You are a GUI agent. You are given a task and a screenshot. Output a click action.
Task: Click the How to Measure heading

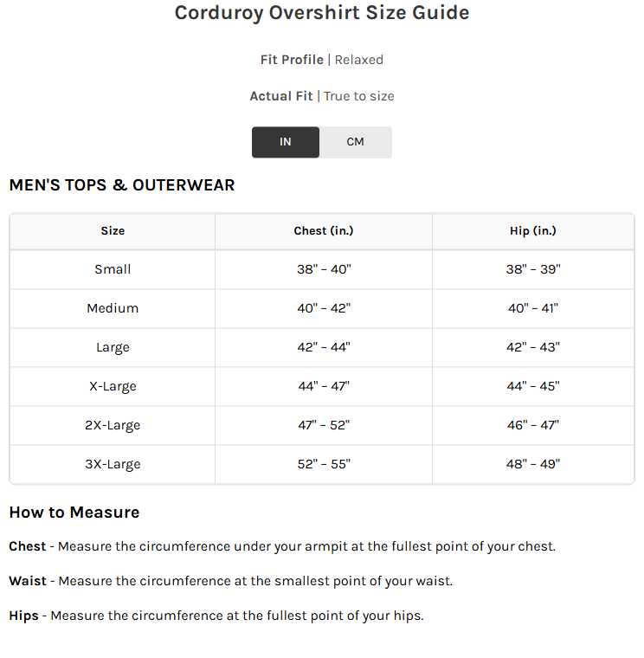74,513
